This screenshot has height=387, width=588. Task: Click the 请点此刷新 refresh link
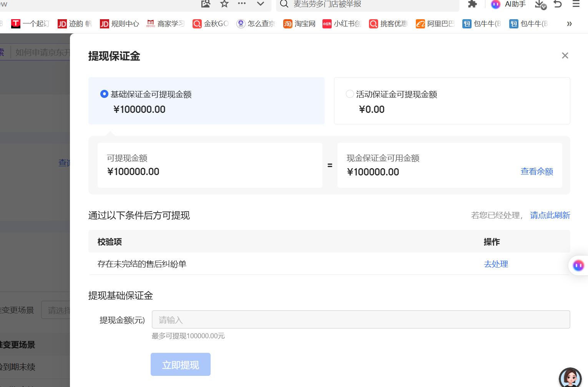pyautogui.click(x=550, y=215)
